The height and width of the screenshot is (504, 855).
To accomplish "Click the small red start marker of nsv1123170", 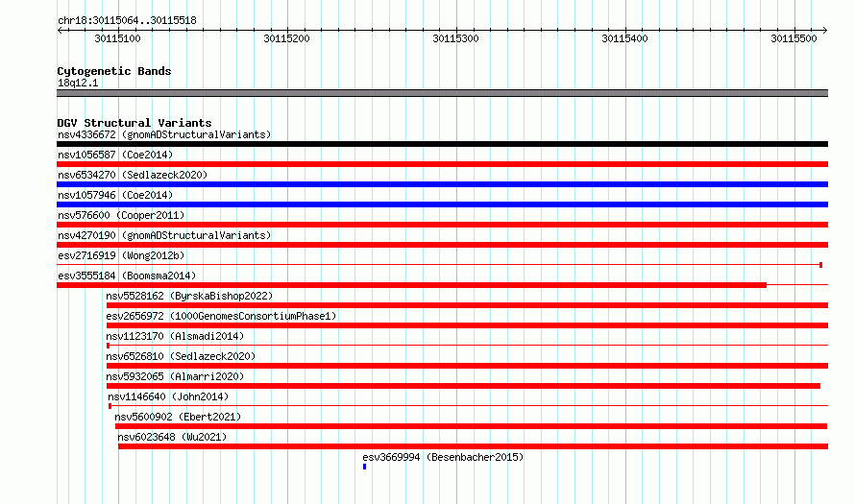I will point(108,346).
